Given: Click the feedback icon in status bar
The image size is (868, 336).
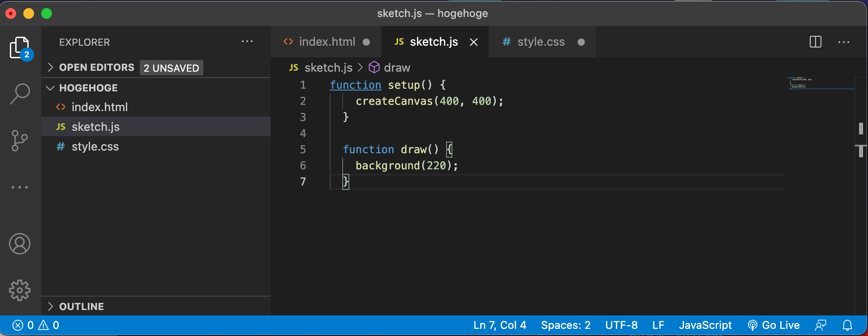Looking at the screenshot, I should (821, 325).
